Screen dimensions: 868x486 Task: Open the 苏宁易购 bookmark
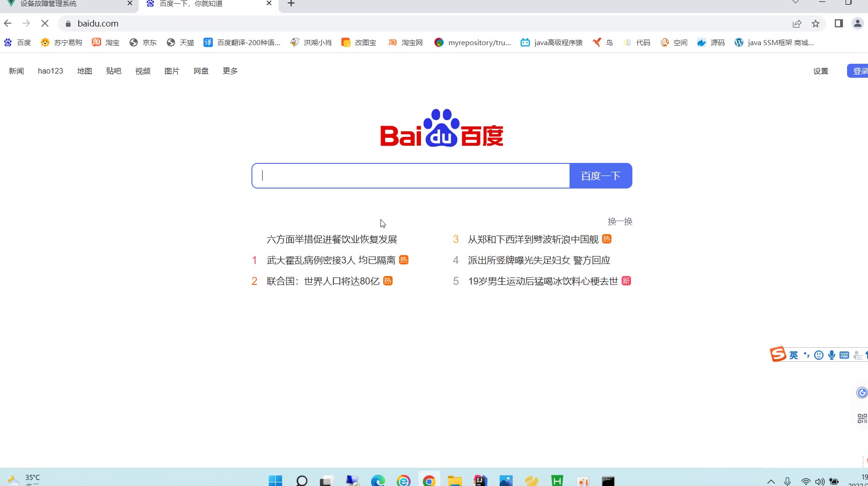[61, 42]
